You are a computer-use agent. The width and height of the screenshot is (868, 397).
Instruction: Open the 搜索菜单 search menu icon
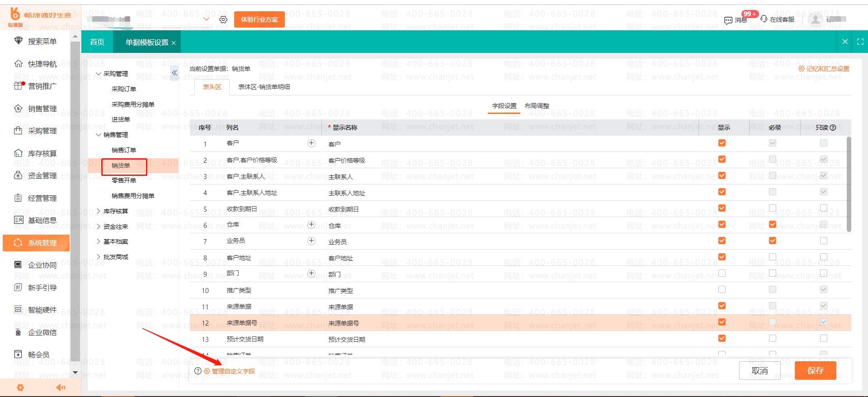click(18, 41)
